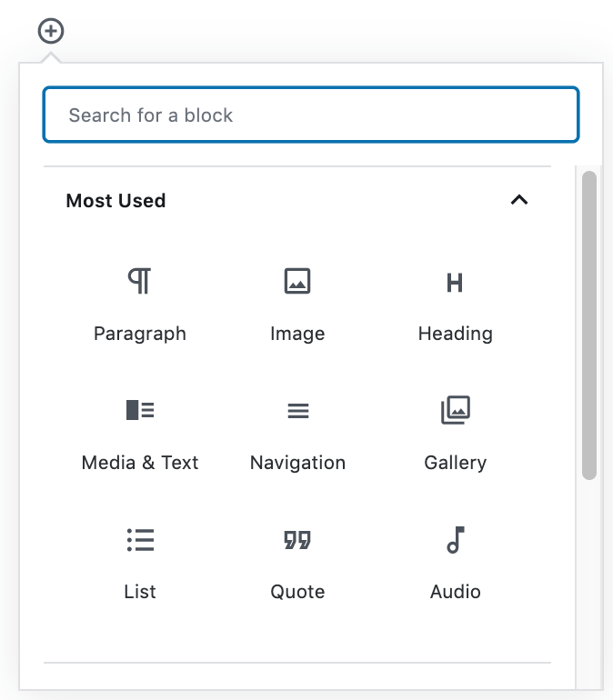Collapse the Most Used section chevron
Viewport: 613px width, 700px height.
coord(519,200)
